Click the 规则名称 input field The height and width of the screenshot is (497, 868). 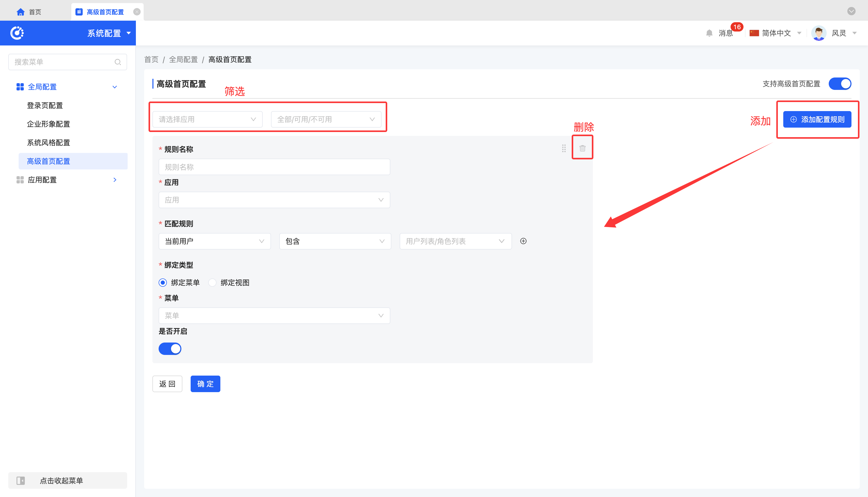(274, 167)
